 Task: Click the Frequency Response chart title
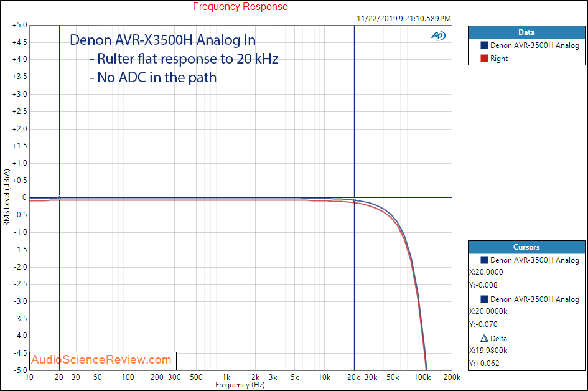pos(240,7)
